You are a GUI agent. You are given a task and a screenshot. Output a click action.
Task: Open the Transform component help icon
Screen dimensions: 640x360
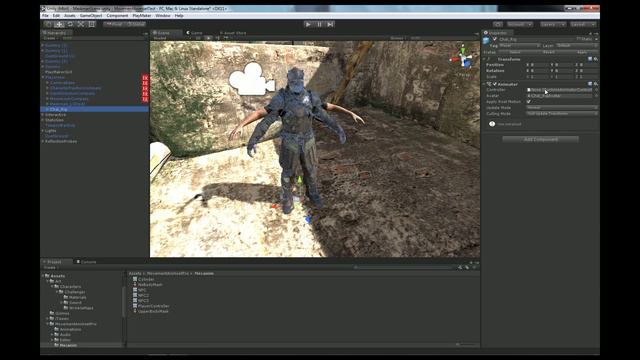click(x=590, y=59)
